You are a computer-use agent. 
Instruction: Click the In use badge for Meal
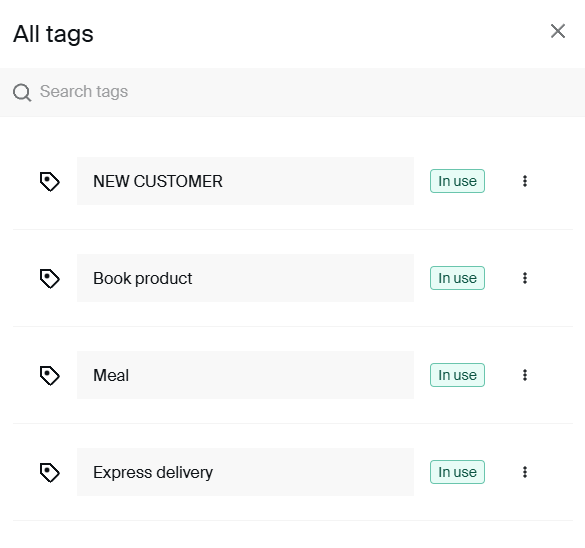point(457,375)
